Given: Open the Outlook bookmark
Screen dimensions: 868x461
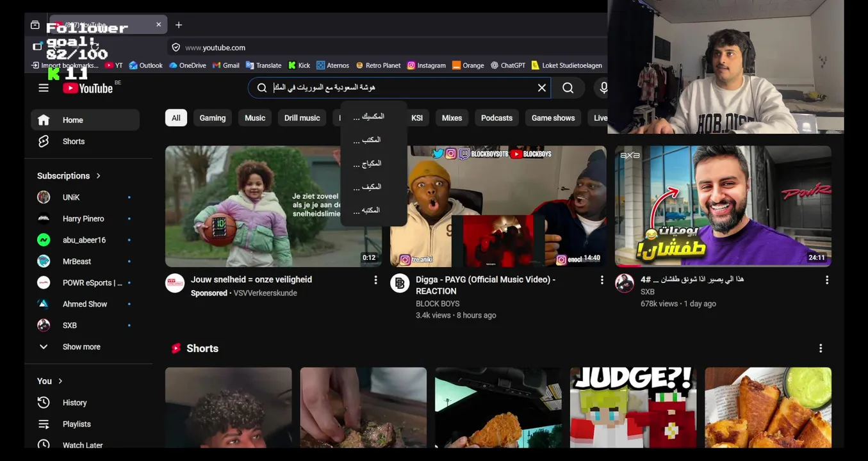Looking at the screenshot, I should pos(146,65).
